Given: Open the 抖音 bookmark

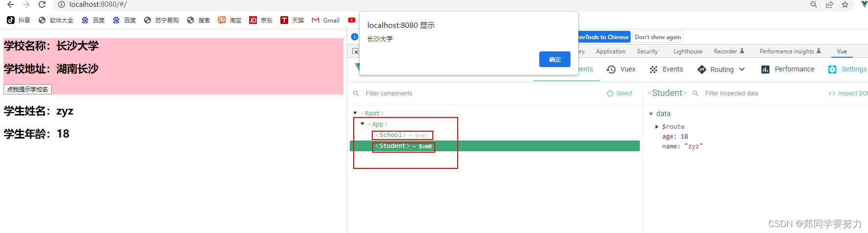Looking at the screenshot, I should (19, 20).
